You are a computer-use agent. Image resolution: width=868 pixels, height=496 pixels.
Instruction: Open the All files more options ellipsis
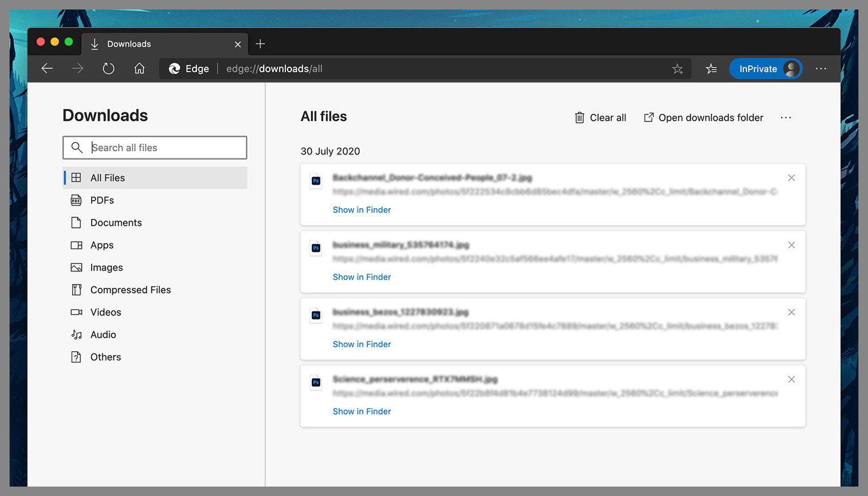[x=786, y=118]
